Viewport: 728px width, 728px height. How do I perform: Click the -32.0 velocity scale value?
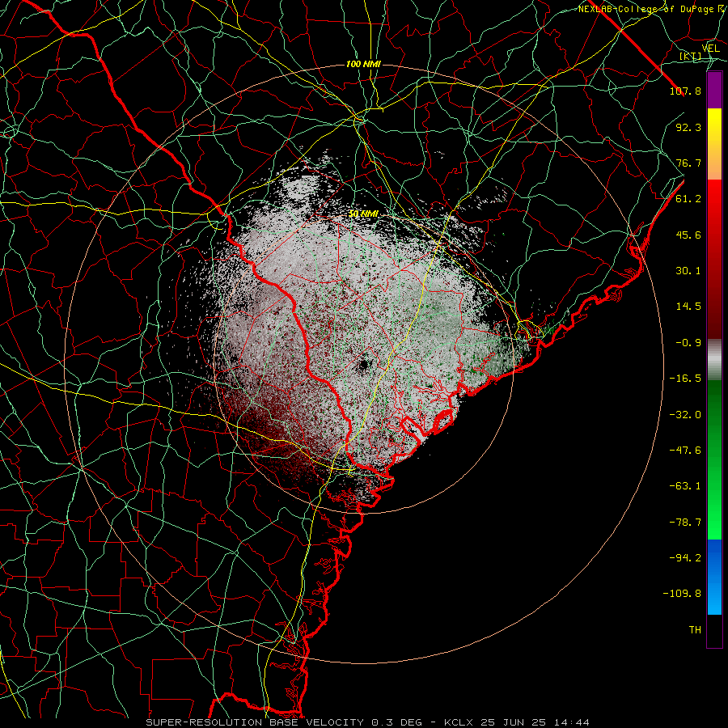tap(685, 415)
